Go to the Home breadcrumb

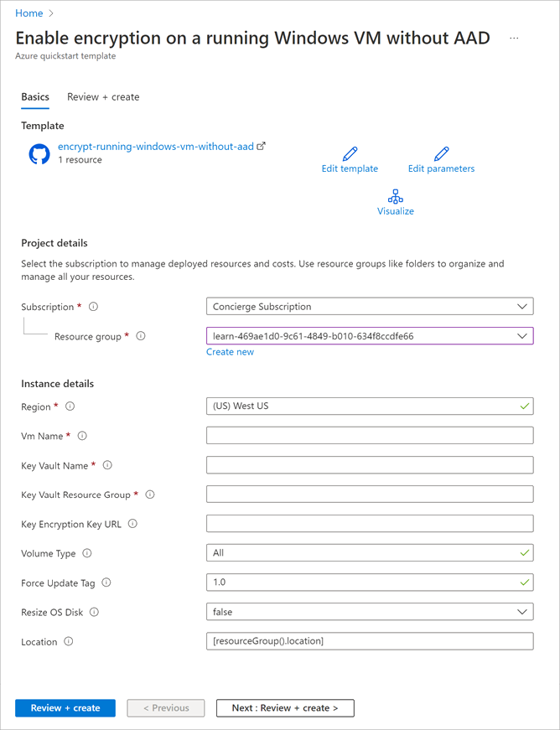click(x=29, y=13)
